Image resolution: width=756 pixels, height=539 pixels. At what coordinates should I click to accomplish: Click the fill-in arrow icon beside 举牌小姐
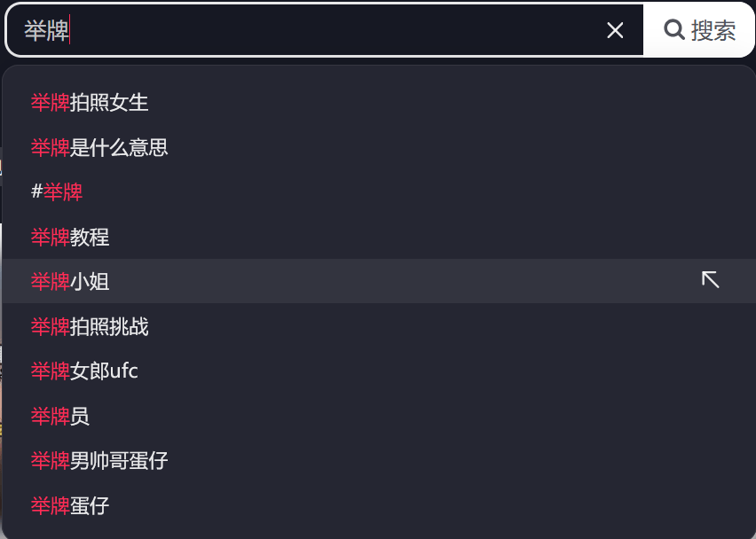pos(711,280)
